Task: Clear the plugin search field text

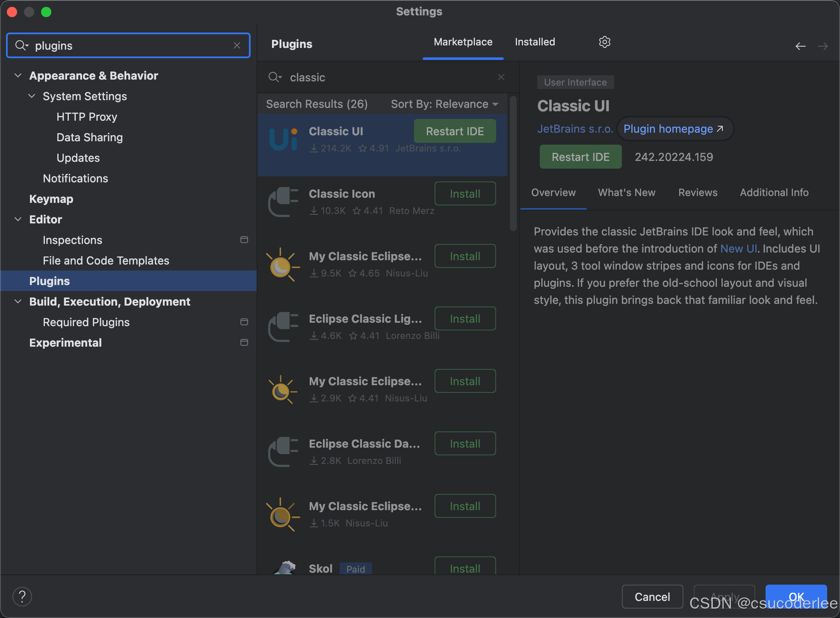Action: [501, 77]
